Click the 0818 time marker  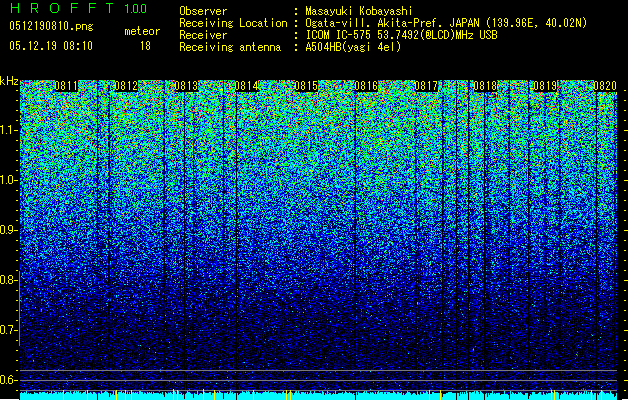pyautogui.click(x=485, y=86)
